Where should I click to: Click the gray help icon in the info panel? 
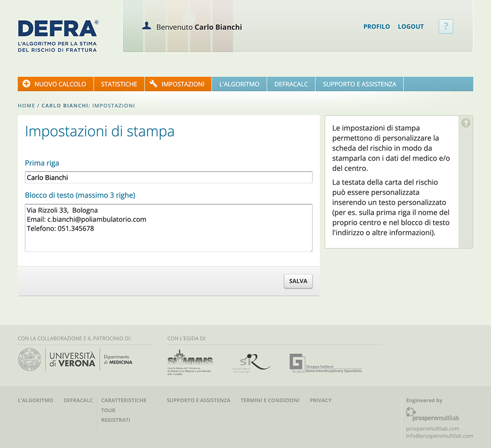pos(465,123)
